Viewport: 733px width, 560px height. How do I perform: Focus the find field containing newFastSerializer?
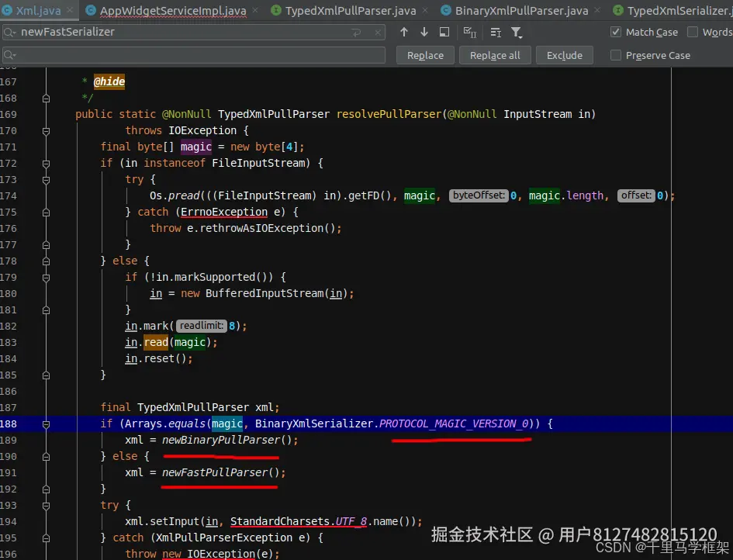[194, 32]
